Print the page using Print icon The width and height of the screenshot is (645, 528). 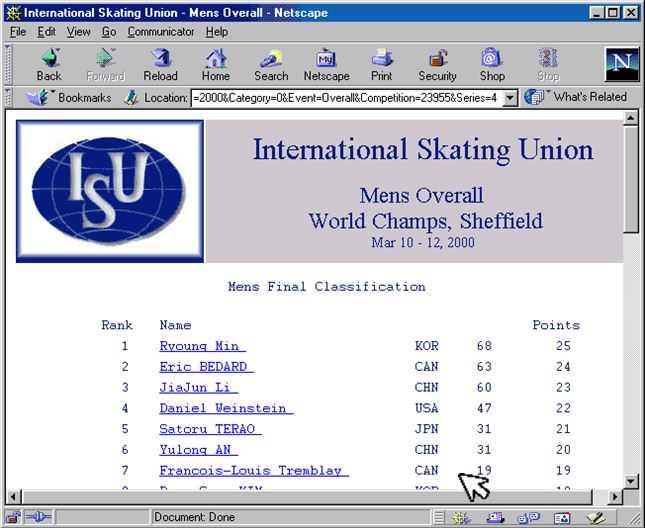(x=382, y=63)
